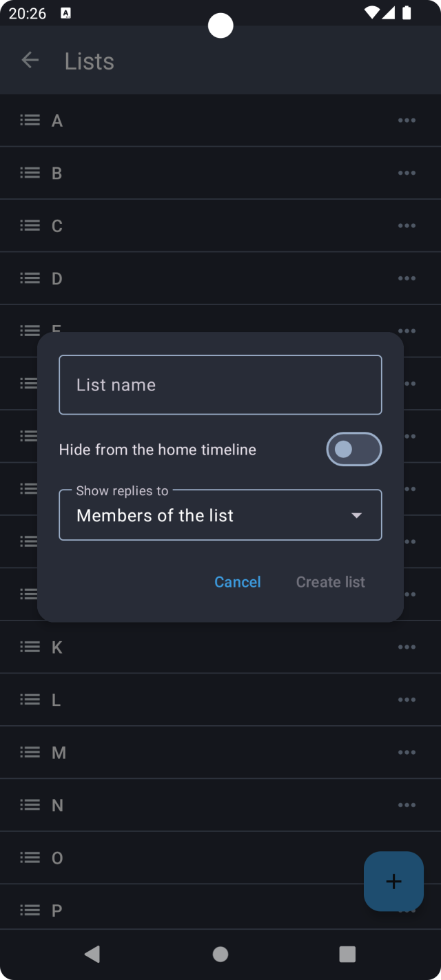Open more options for list M

pos(407,752)
